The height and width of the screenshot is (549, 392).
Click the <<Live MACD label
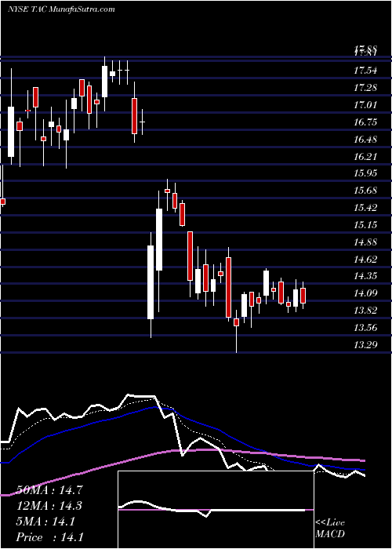pyautogui.click(x=330, y=529)
